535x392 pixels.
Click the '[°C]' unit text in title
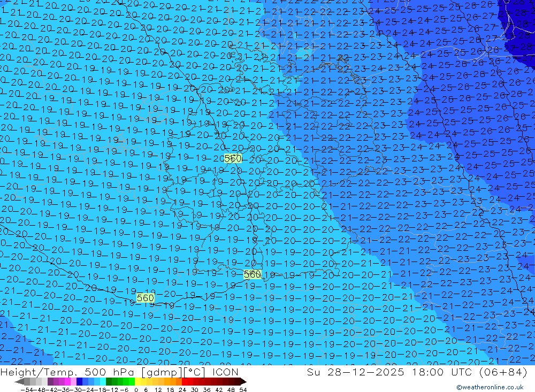(194, 372)
